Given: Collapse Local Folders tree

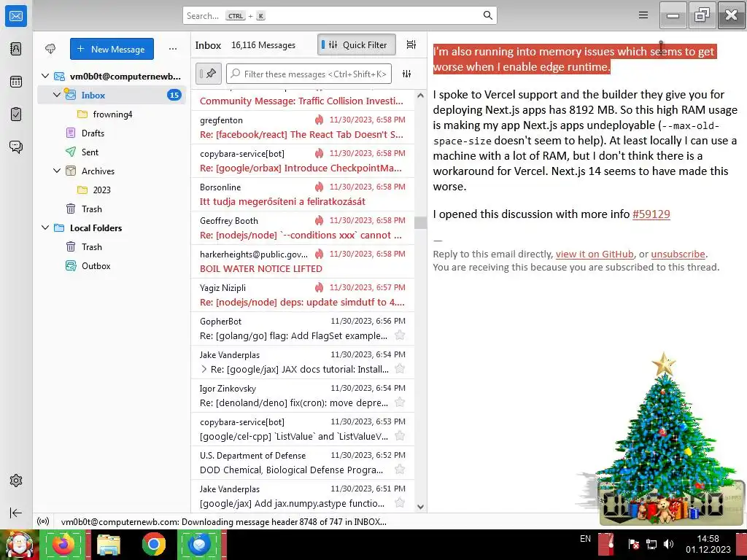Looking at the screenshot, I should coord(45,227).
